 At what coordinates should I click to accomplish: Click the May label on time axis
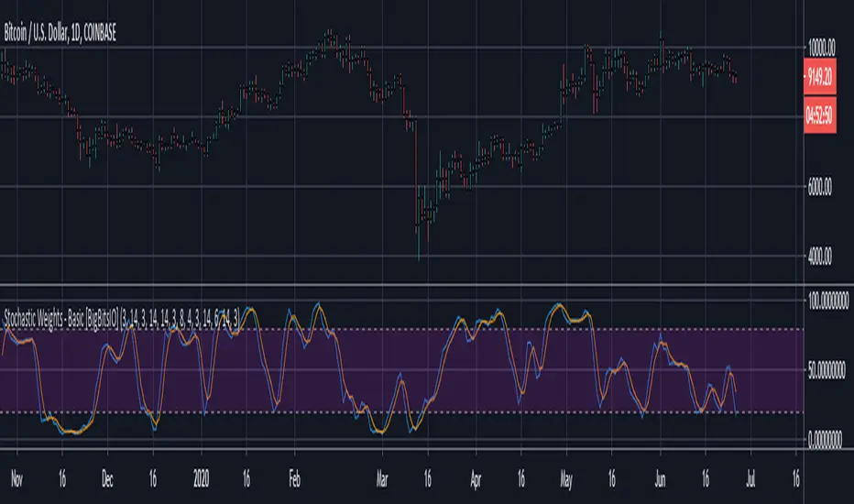pos(566,479)
